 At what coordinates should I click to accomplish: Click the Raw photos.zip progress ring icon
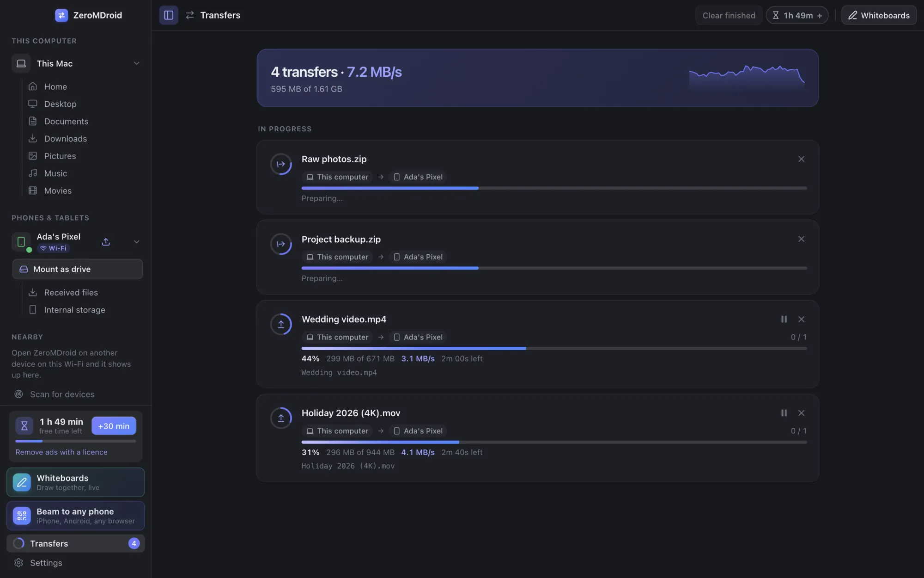(281, 164)
